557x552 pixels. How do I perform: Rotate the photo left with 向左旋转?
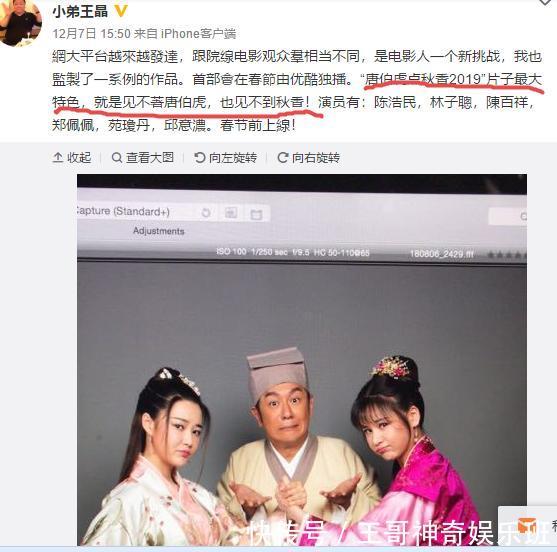tap(226, 157)
